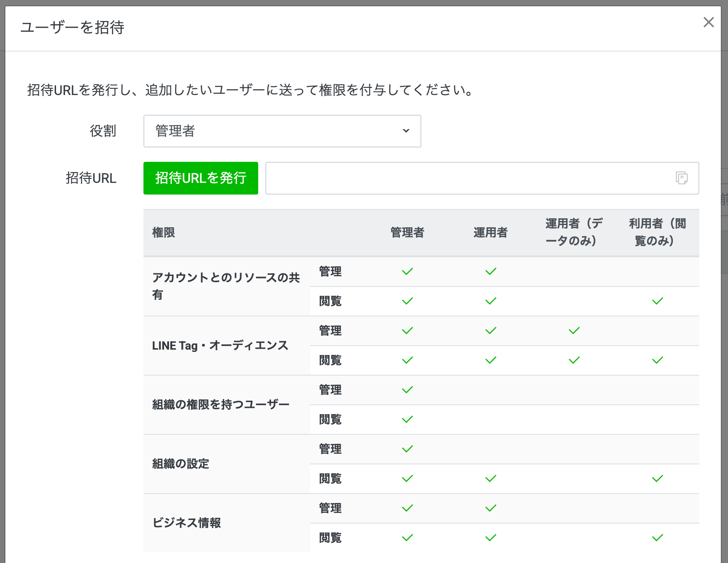Viewport: 728px width, 563px height.
Task: Click the 運用者（データのみ） column header
Action: pyautogui.click(x=574, y=232)
